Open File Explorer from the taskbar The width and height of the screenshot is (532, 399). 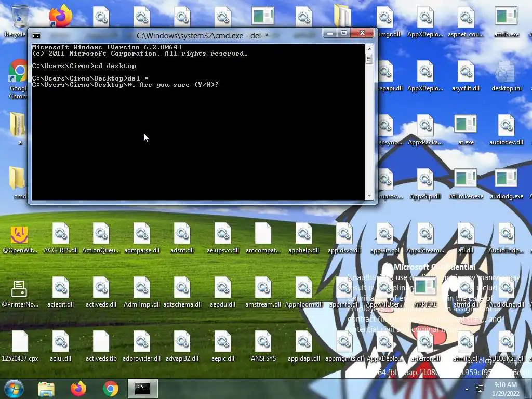46,389
